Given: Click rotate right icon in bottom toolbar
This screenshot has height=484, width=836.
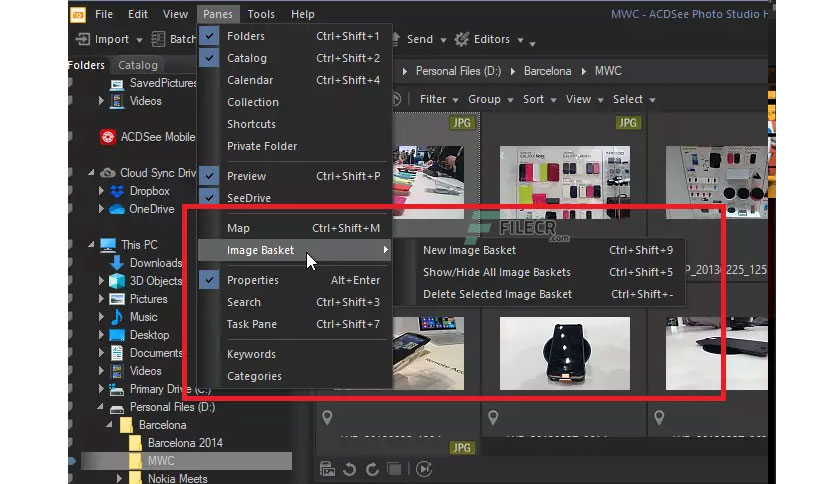Looking at the screenshot, I should 372,469.
